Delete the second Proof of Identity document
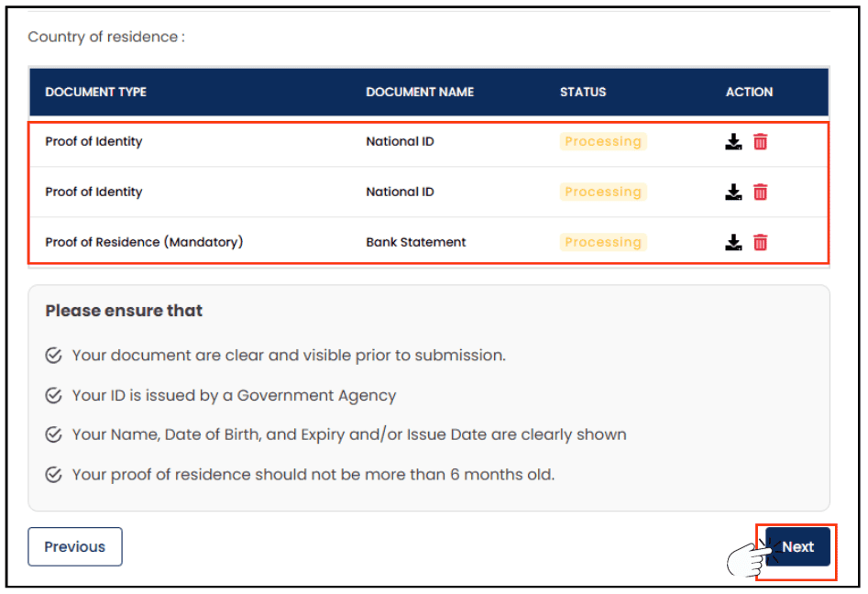Screen dimensions: 868x594 click(x=761, y=192)
